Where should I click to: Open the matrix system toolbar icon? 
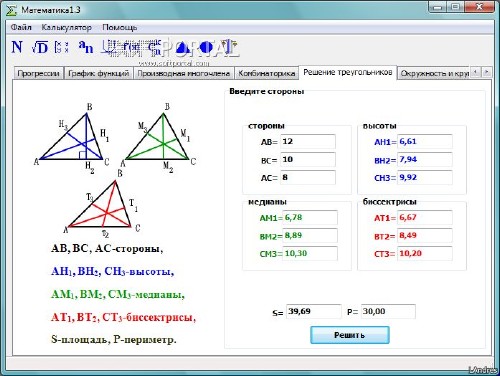[x=62, y=47]
